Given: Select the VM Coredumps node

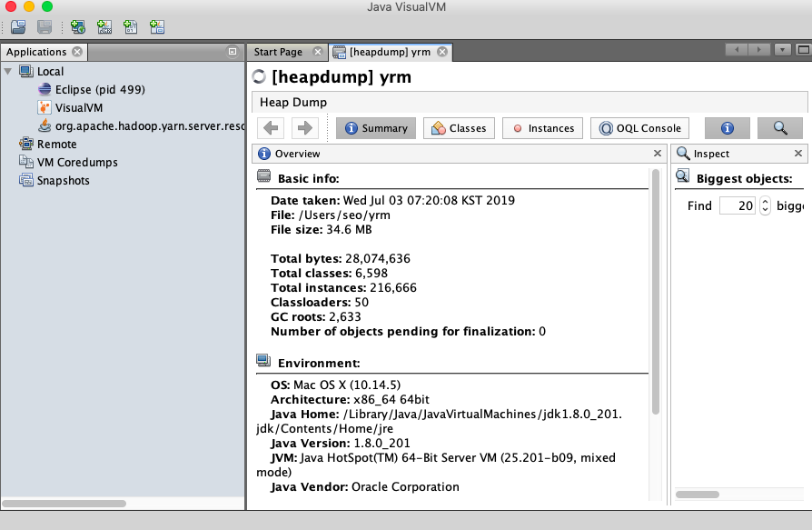Looking at the screenshot, I should click(77, 162).
